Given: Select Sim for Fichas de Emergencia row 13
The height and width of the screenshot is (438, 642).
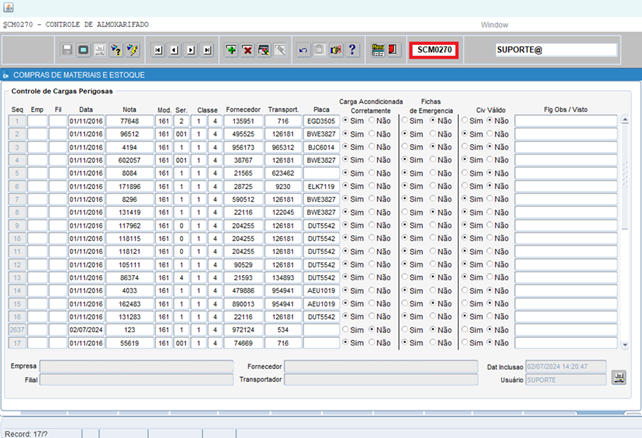Looking at the screenshot, I should (405, 277).
